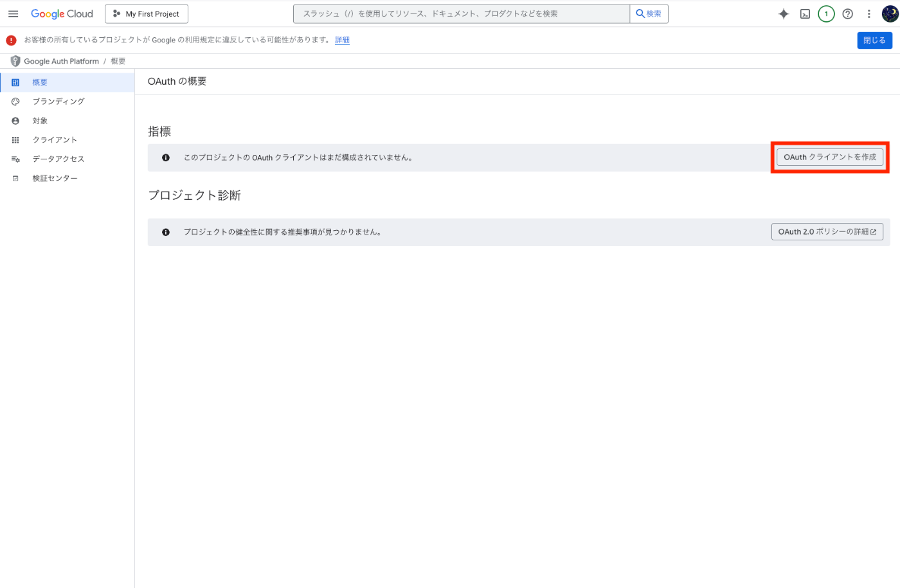Click the OAuth の概要 page title
Viewport: 900px width, 588px height.
(177, 82)
